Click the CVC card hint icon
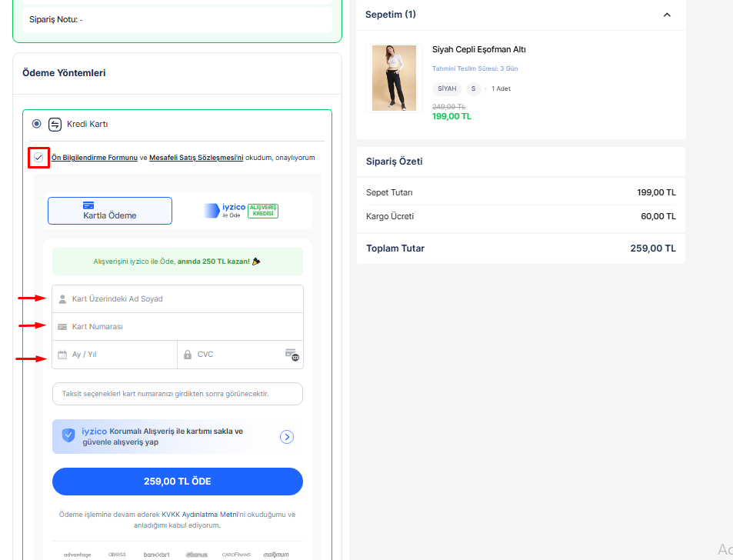The image size is (733, 560). [291, 354]
